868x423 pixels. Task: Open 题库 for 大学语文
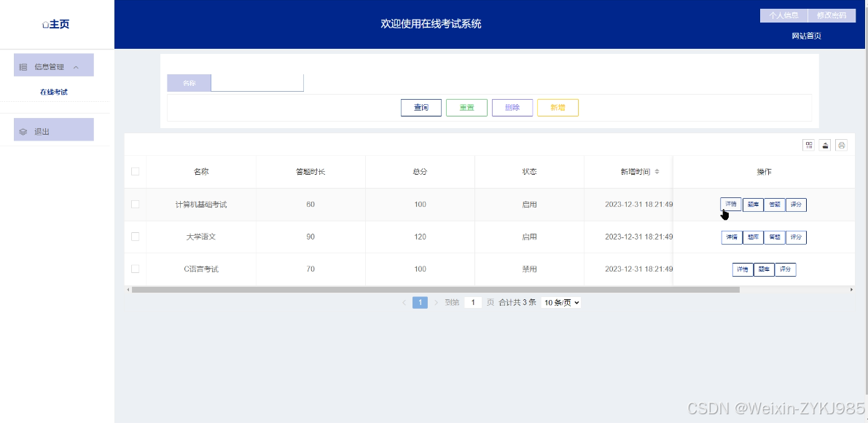tap(753, 237)
